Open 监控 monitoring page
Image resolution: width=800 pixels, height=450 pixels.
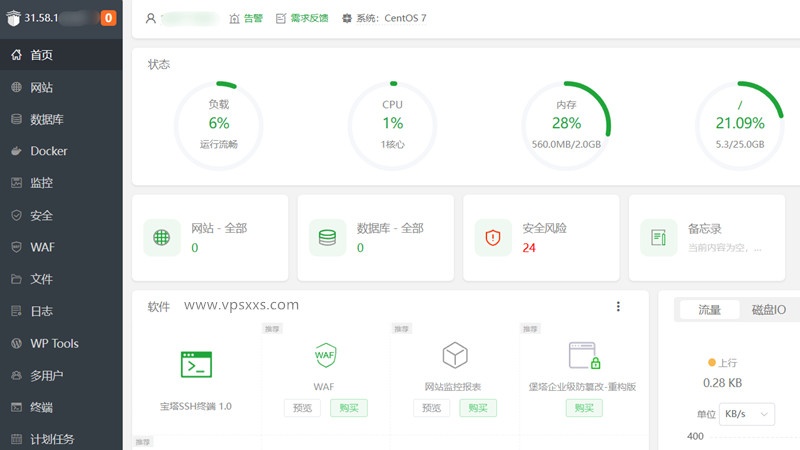tap(61, 183)
